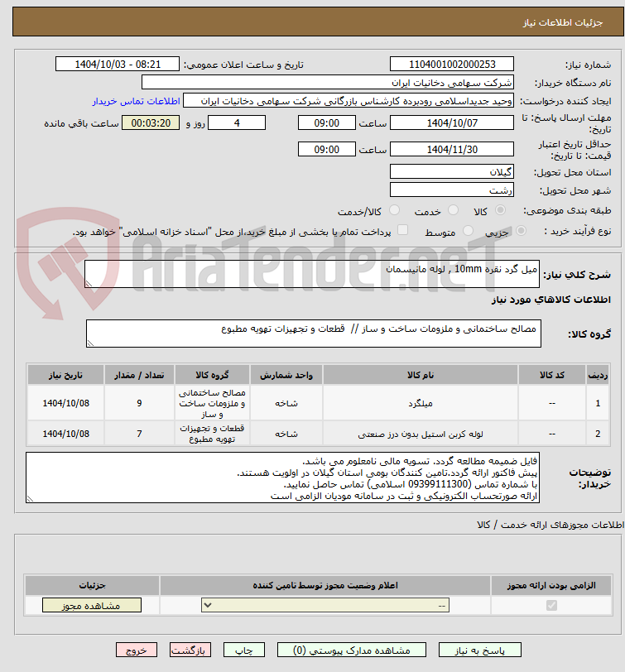The image size is (625, 672).
Task: Open مشاهده مدارک پیوستی (0) button
Action: 352,650
